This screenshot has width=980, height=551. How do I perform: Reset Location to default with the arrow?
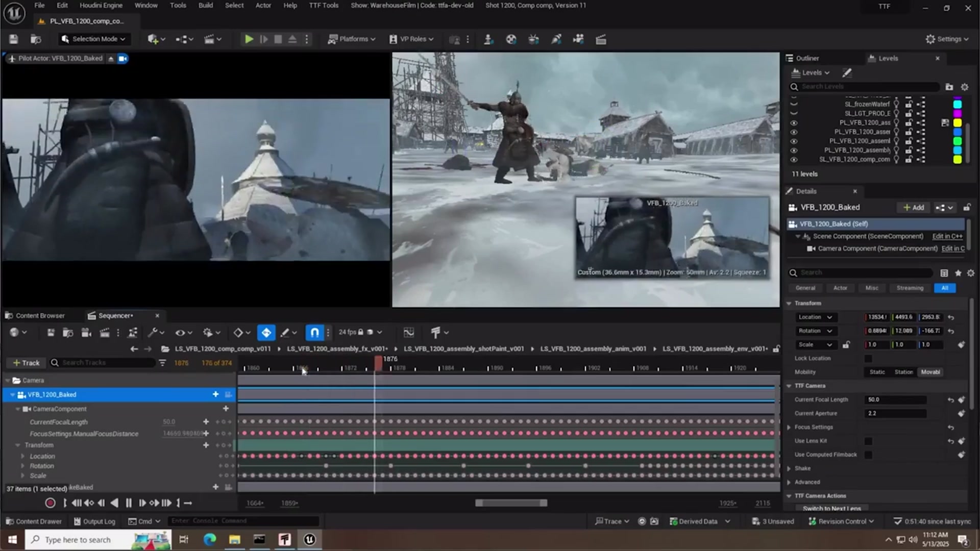(951, 317)
